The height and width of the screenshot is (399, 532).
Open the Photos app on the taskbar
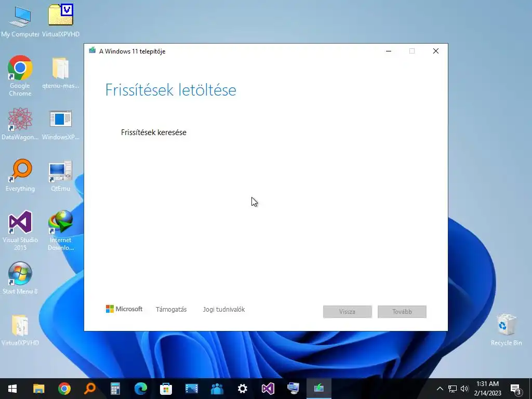191,389
